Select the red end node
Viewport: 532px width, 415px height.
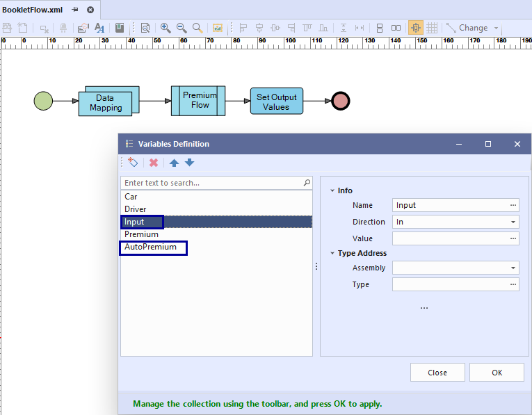(340, 101)
